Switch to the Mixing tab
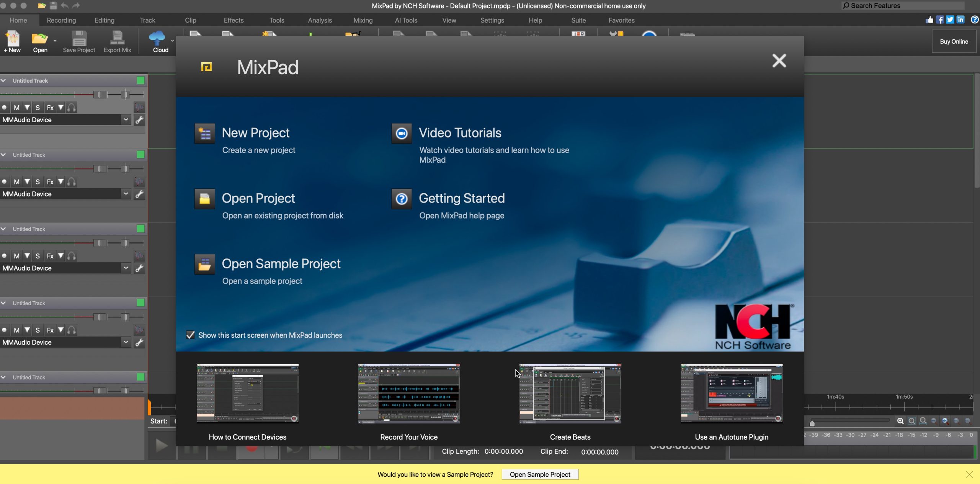980x484 pixels. coord(363,20)
